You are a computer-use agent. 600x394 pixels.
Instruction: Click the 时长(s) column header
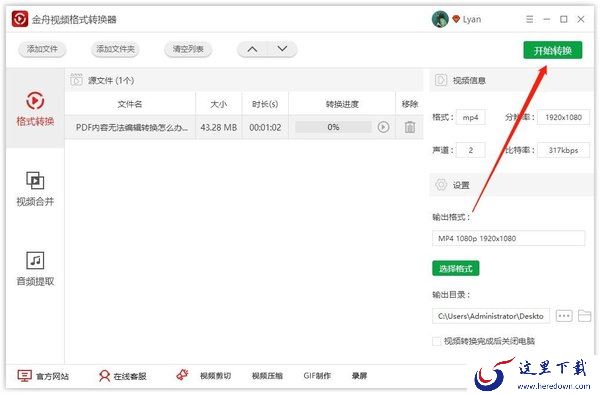(x=265, y=104)
